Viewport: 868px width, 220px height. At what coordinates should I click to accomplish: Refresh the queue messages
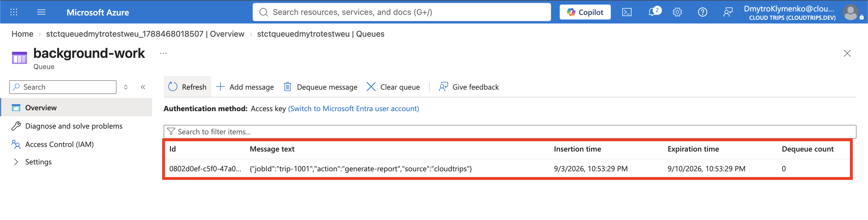coord(187,87)
